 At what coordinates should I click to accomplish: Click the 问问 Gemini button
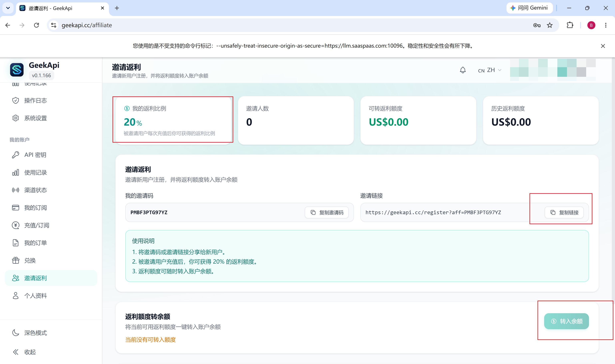(530, 8)
